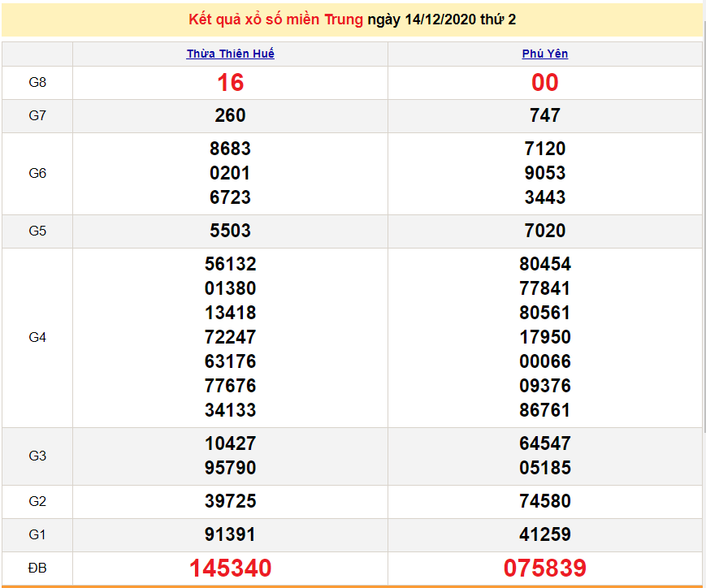Click the G4 number 72247

[231, 337]
